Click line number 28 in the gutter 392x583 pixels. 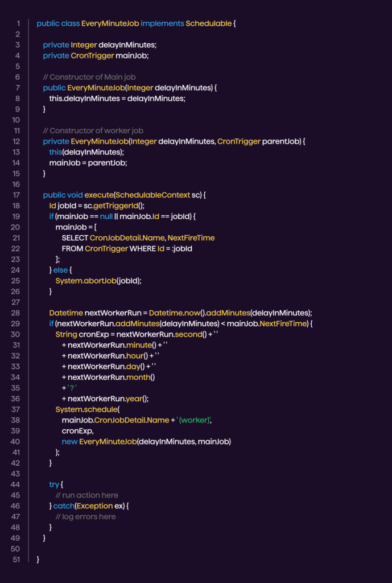coord(16,313)
